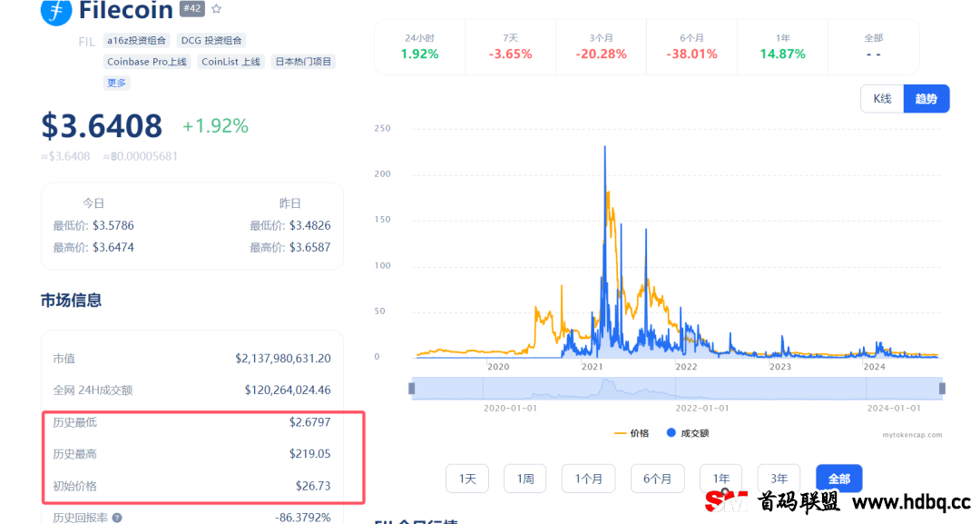The height and width of the screenshot is (524, 980).
Task: Select the 6个月 time range
Action: (658, 479)
